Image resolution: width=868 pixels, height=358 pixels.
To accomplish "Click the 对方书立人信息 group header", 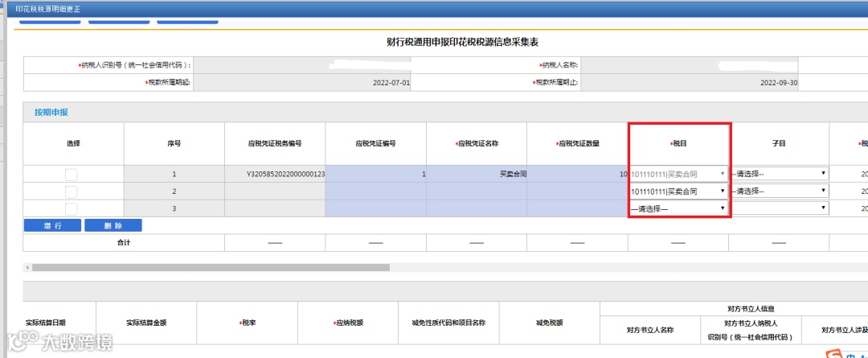I will pyautogui.click(x=750, y=308).
